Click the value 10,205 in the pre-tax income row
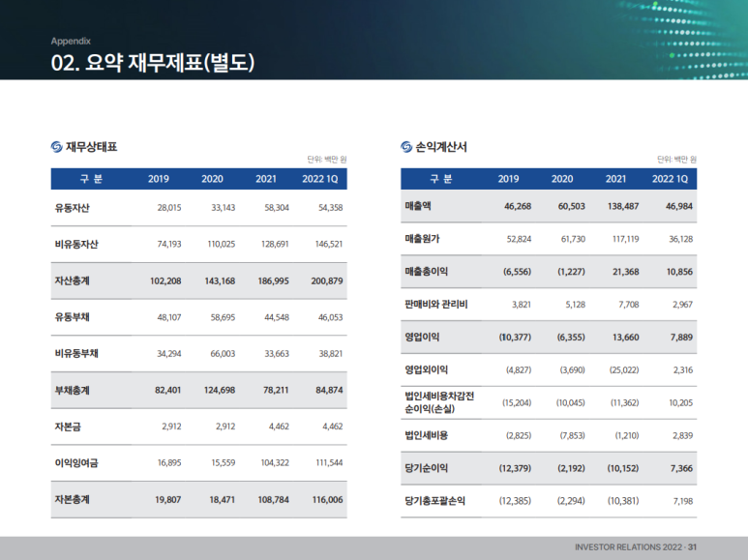 coord(680,402)
